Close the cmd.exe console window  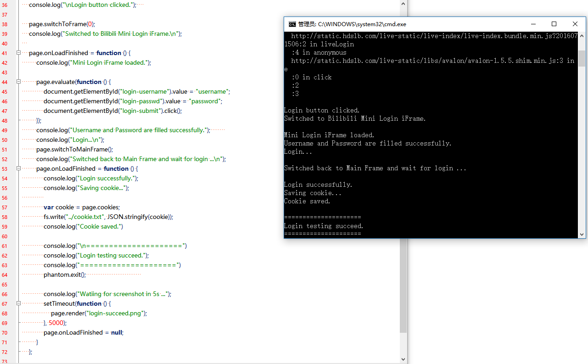pos(575,24)
